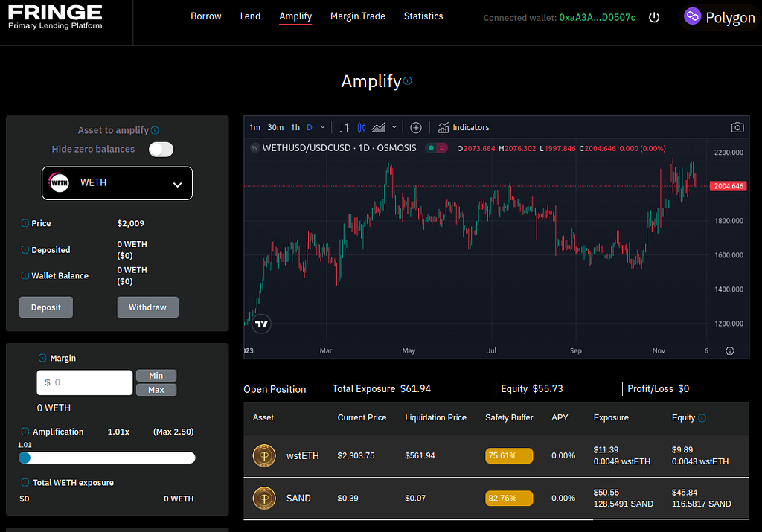Click the 2004.646 price label on the axis
The height and width of the screenshot is (532, 762).
point(728,186)
